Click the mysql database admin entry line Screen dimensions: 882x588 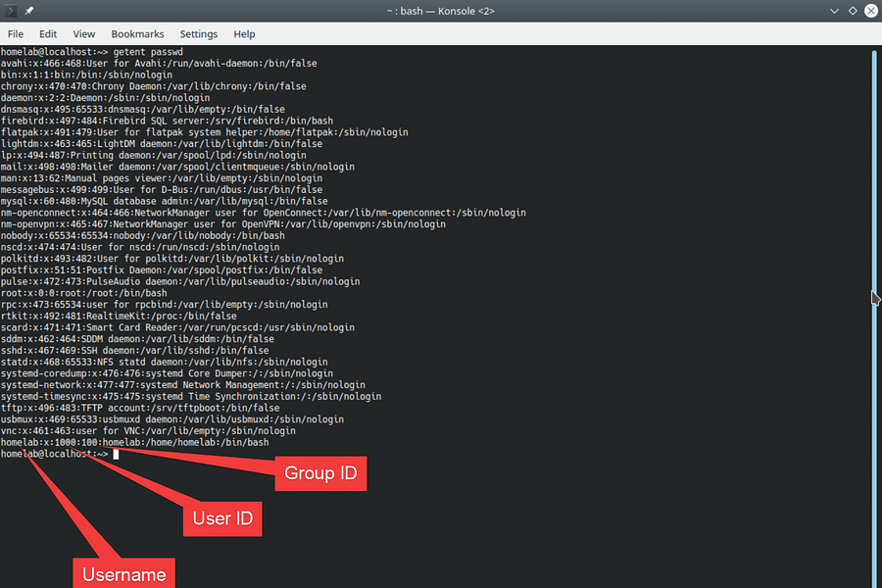pos(165,201)
